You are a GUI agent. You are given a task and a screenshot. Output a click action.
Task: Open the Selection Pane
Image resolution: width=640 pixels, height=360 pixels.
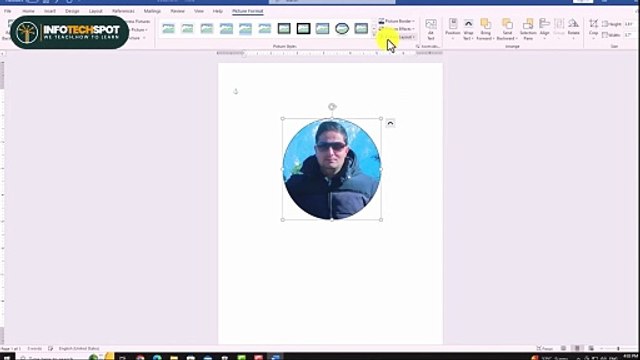point(528,29)
